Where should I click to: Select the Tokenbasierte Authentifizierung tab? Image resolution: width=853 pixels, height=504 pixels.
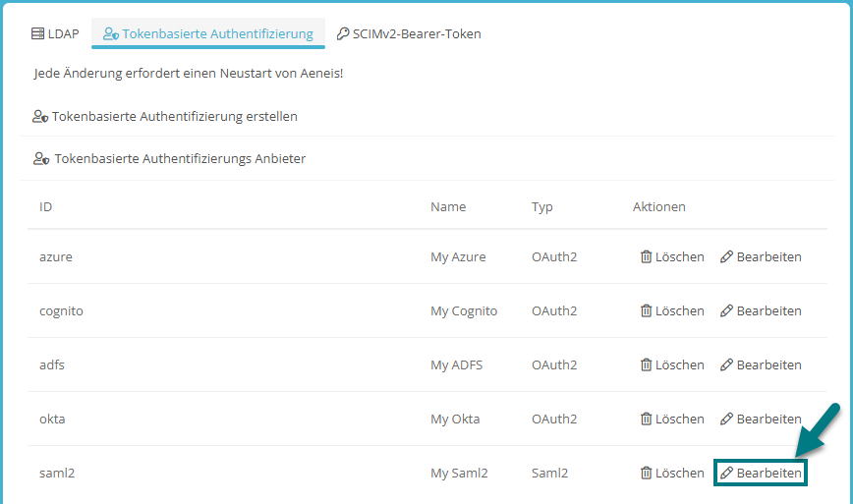(x=208, y=33)
